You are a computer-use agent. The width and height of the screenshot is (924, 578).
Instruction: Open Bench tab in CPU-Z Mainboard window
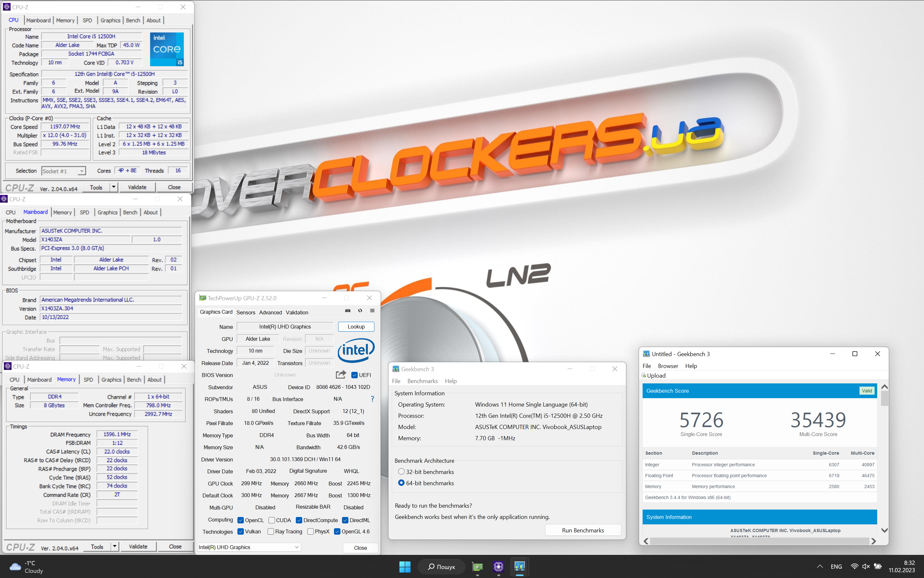[130, 212]
